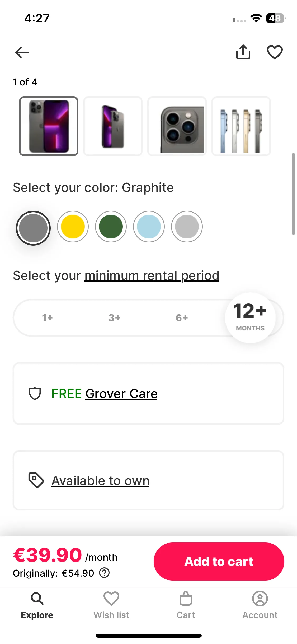Open the Account profile icon
The width and height of the screenshot is (297, 644).
[x=260, y=599]
